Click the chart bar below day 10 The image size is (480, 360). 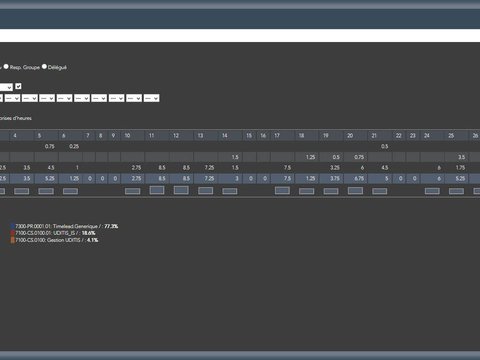coord(132,191)
